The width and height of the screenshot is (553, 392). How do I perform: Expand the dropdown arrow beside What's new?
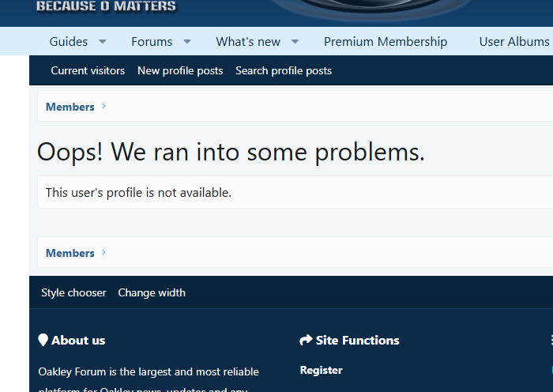coord(295,42)
